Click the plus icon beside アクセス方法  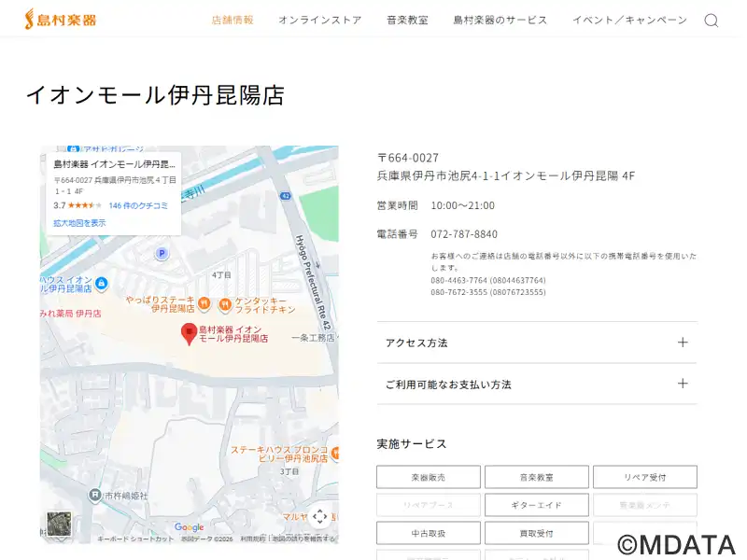click(683, 343)
